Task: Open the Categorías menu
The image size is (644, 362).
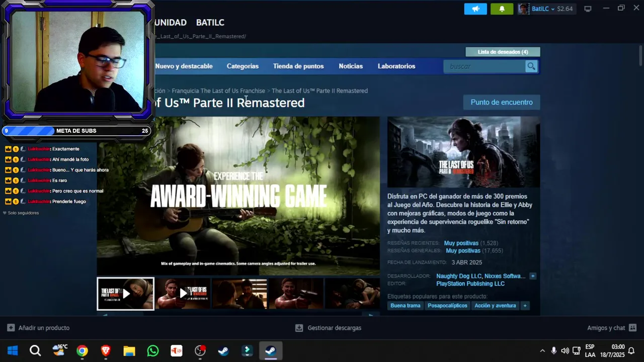Action: [x=243, y=66]
